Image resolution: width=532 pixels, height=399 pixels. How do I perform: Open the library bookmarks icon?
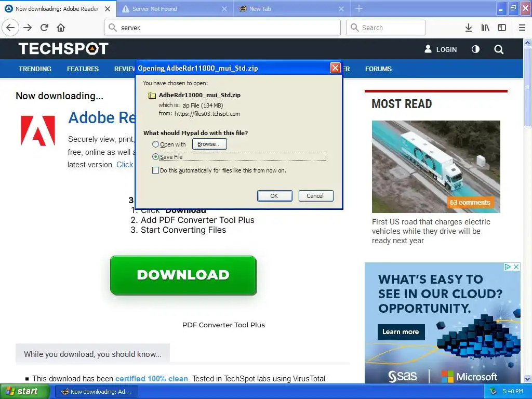point(485,28)
